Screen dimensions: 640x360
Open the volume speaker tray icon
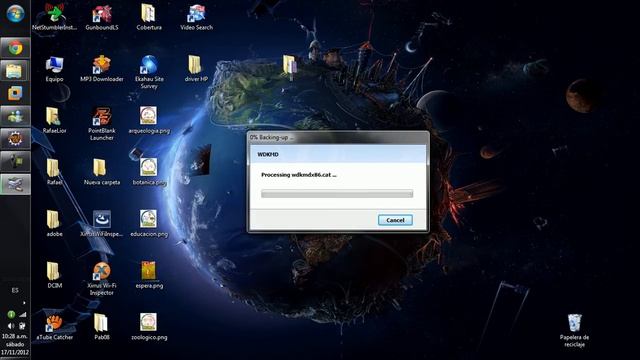(x=11, y=326)
